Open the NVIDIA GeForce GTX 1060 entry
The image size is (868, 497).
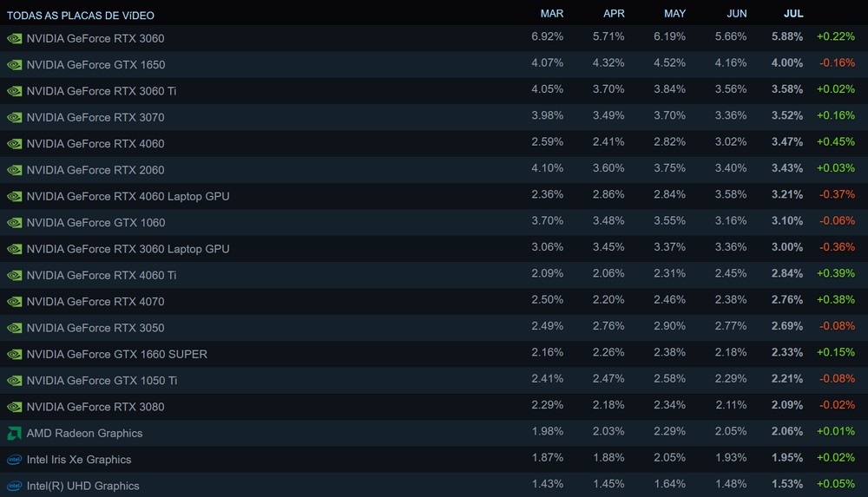[x=95, y=222]
